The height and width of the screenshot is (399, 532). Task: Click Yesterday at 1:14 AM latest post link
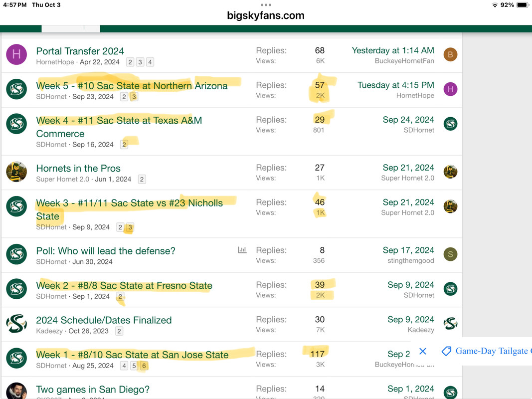tap(393, 50)
